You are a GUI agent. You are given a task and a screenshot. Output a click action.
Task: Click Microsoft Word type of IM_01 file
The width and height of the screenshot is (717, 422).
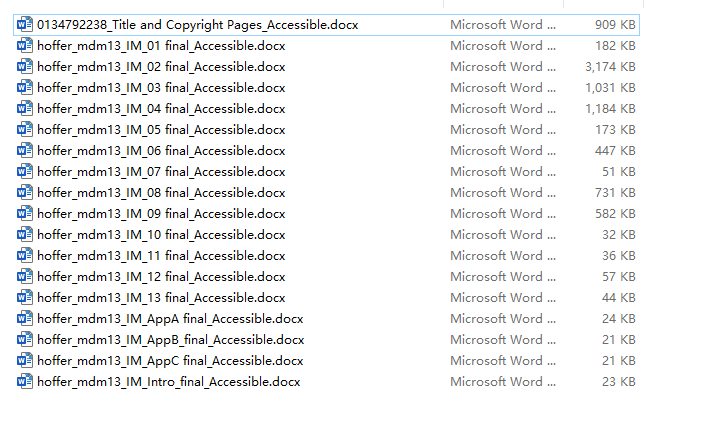[503, 46]
